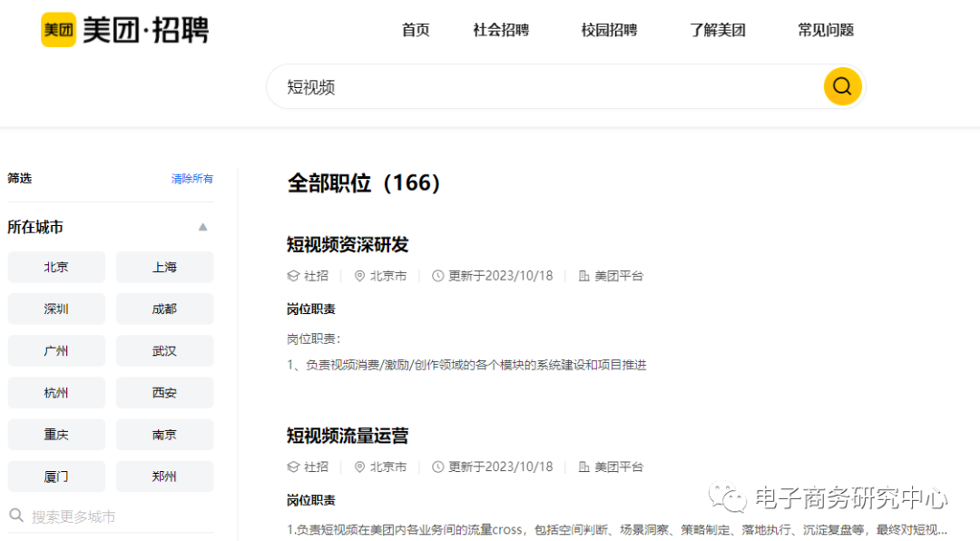Open the 社会招聘 menu

(x=501, y=30)
